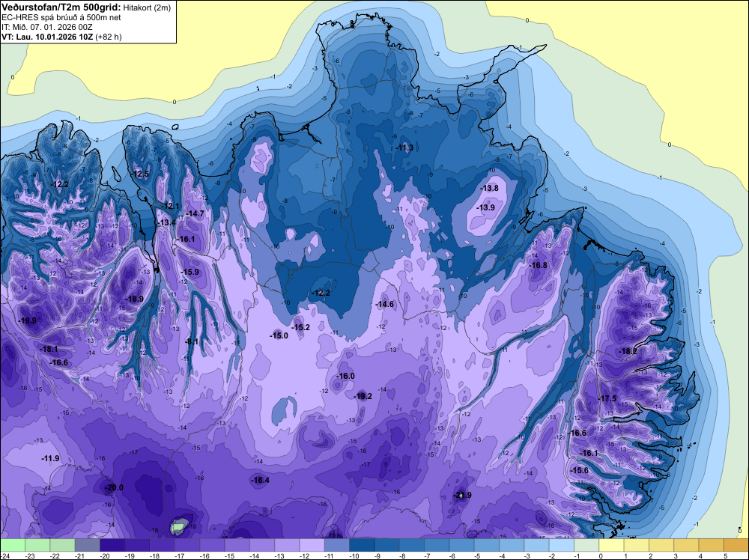This screenshot has width=749, height=560.
Task: Select the -18.9 temperature value
Action: pos(134,299)
